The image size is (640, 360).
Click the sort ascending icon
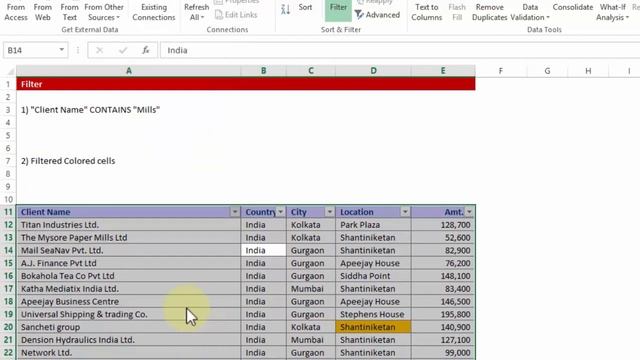coord(285,9)
